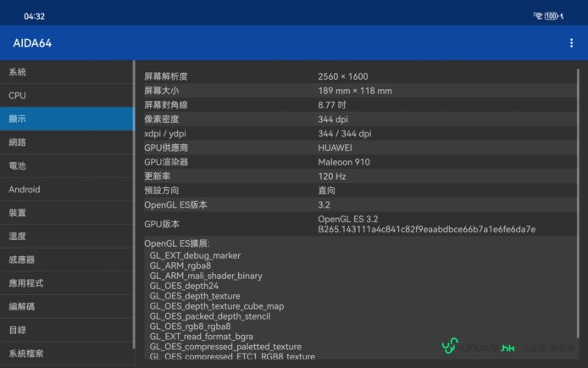
Task: Open the 編解碼 section
Action: coord(67,306)
